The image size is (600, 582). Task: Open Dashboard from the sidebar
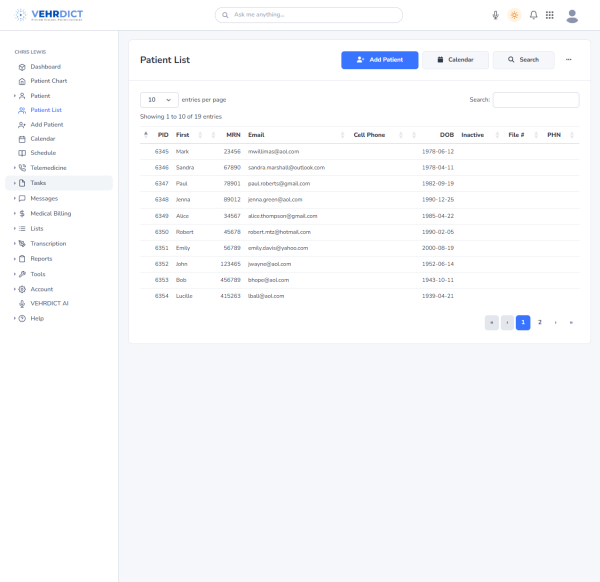click(x=45, y=67)
